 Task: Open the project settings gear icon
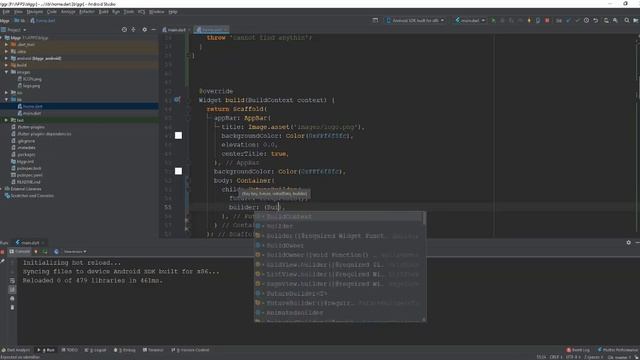click(144, 29)
